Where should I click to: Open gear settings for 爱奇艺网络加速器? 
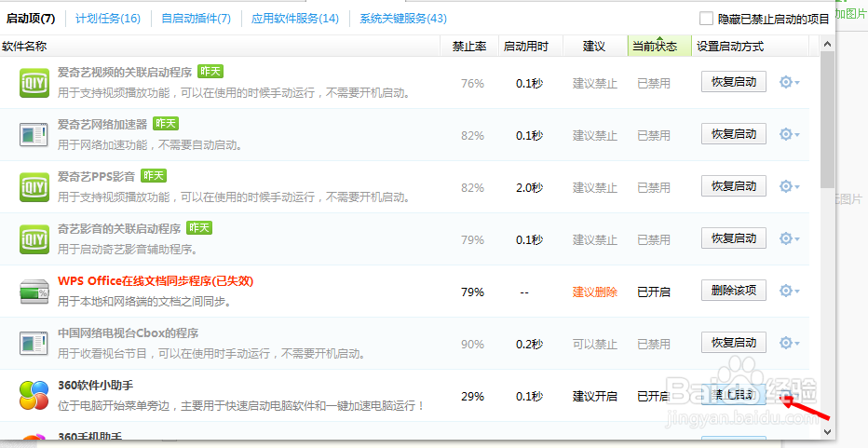790,134
